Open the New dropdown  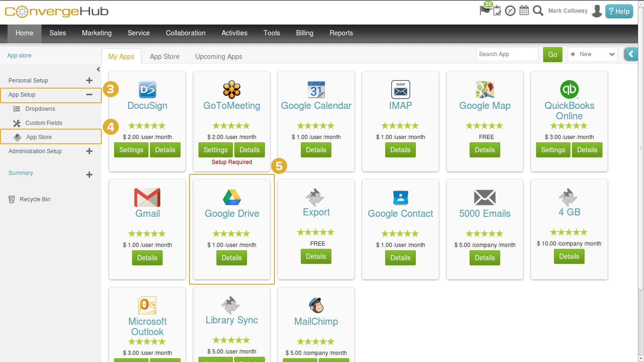[593, 54]
